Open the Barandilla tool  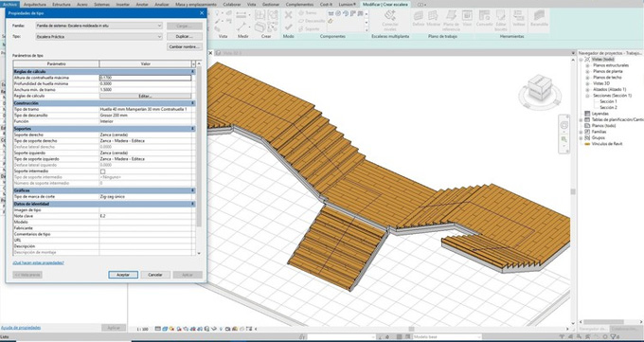(539, 19)
